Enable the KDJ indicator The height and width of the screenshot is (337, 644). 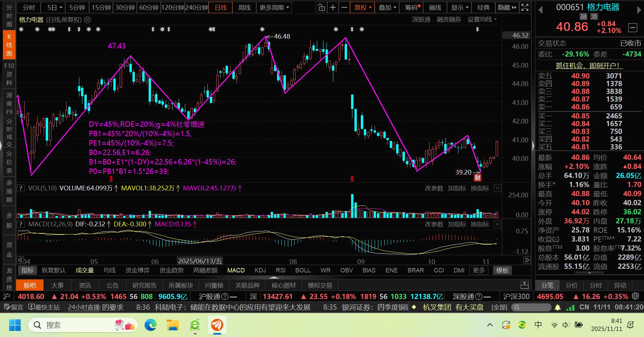coord(260,270)
